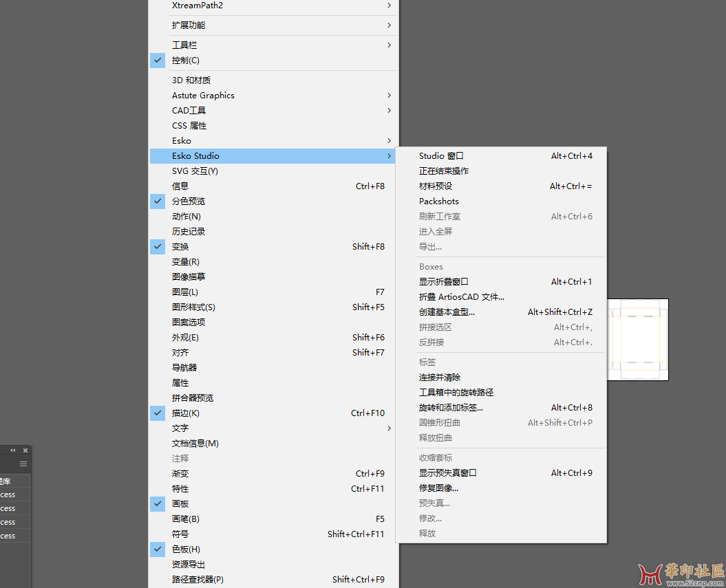Viewport: 726px width, 588px height.
Task: Open the 信息 panel
Action: pyautogui.click(x=273, y=186)
